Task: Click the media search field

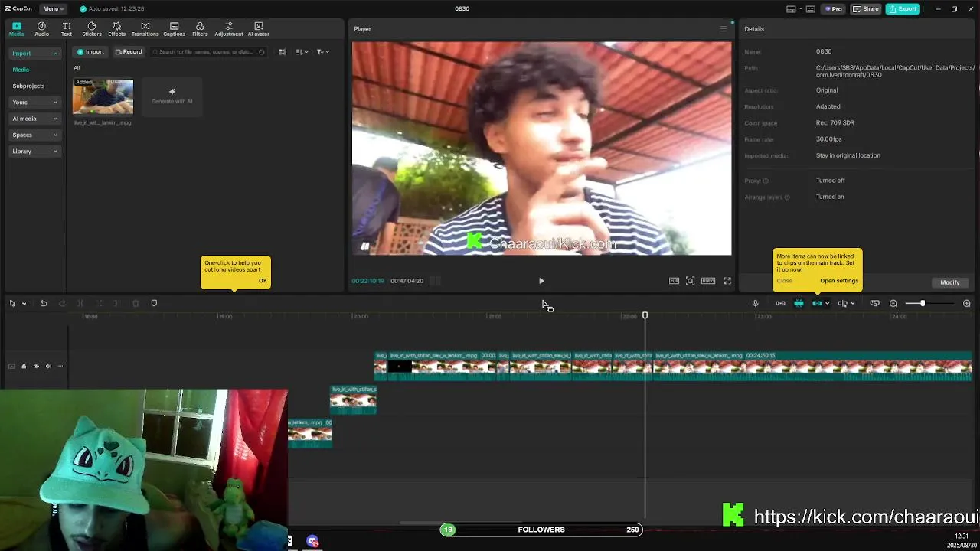Action: 208,52
